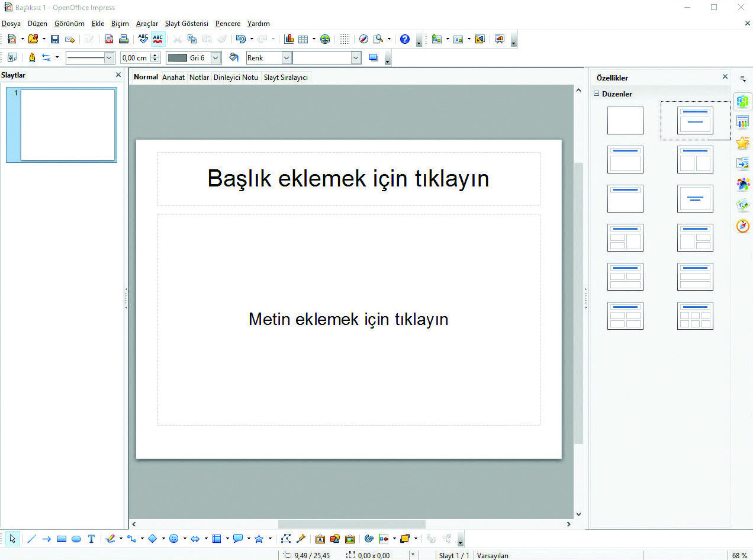Switch to the Anahat tab
The height and width of the screenshot is (560, 753).
173,78
